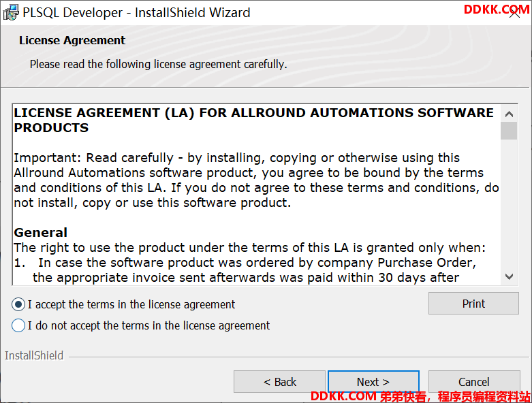Click the 'License Agreement' header title
The image size is (532, 403).
pyautogui.click(x=72, y=40)
